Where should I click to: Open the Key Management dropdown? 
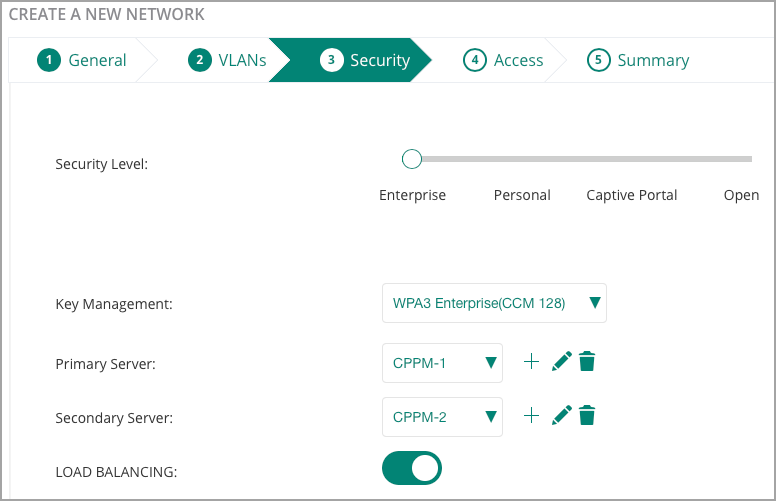(494, 303)
